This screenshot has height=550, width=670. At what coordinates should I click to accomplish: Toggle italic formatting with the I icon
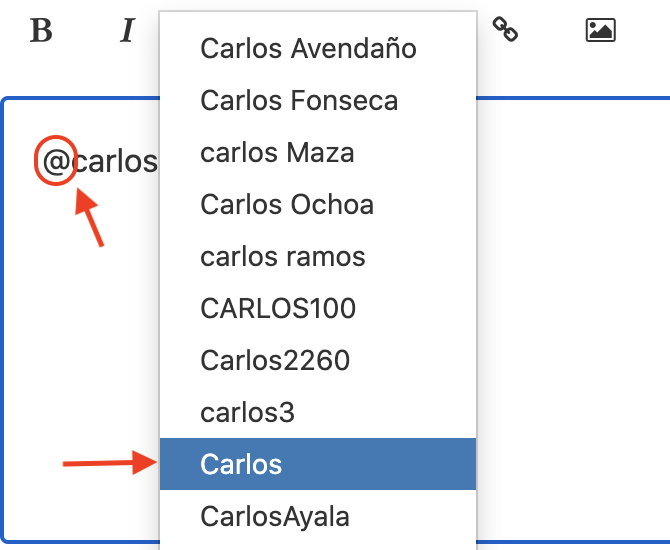click(127, 30)
